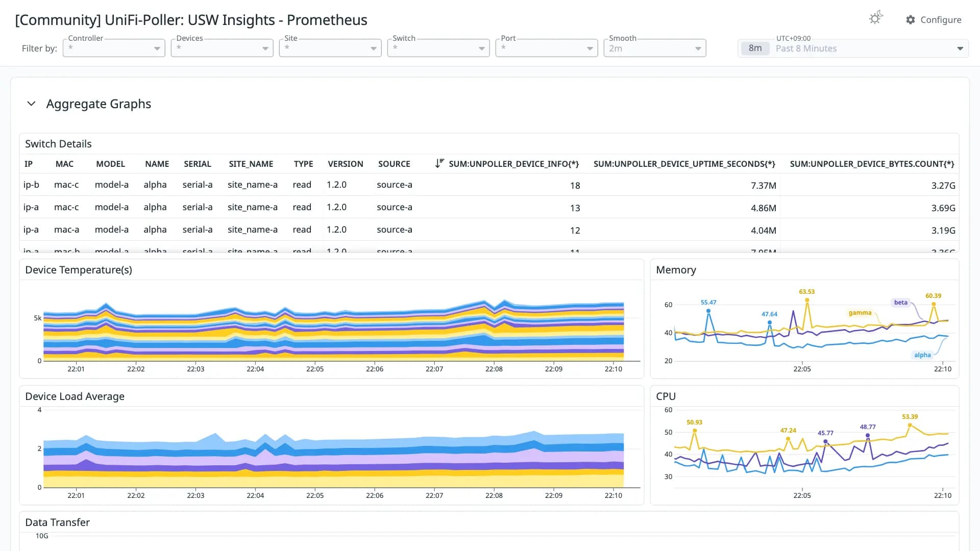The image size is (980, 551).
Task: Sort by the TYPE column header
Action: (303, 164)
